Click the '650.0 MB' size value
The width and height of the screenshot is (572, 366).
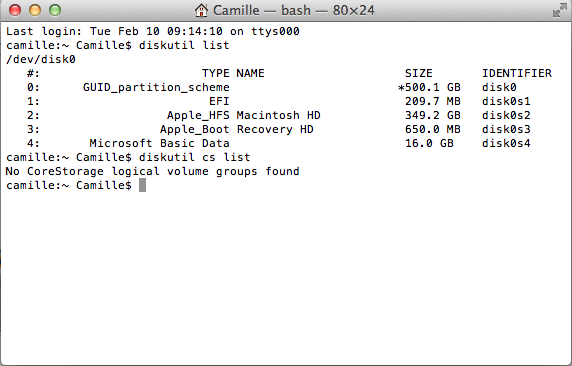pos(433,129)
